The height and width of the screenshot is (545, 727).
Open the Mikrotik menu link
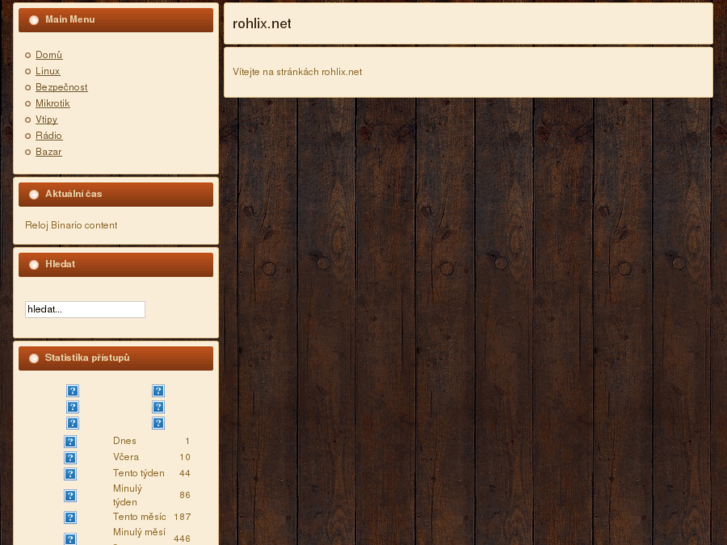pyautogui.click(x=52, y=103)
